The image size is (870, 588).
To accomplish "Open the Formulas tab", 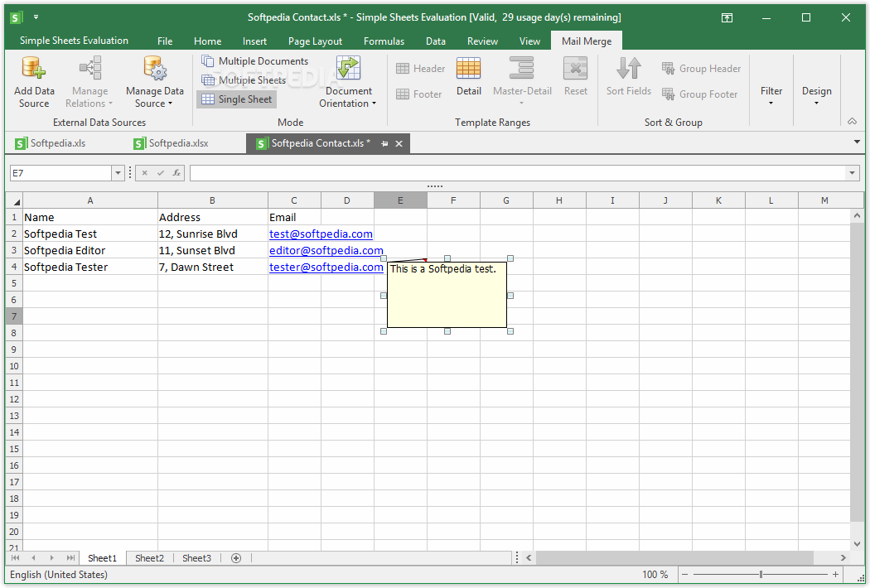I will (x=384, y=41).
